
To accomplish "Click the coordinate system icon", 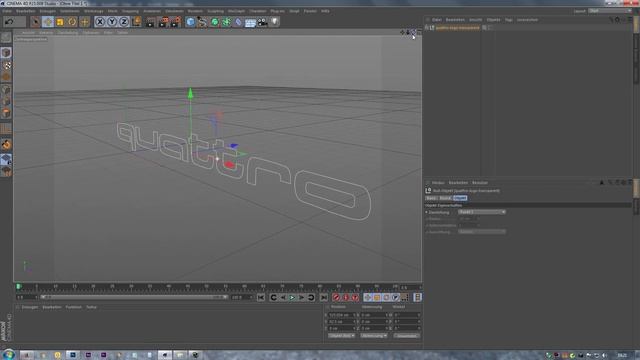I will click(136, 22).
